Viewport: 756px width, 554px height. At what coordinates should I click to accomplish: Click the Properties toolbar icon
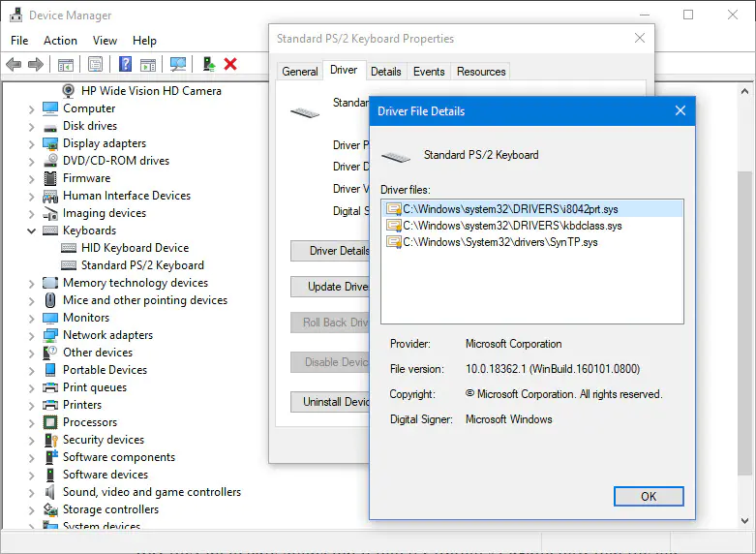tap(95, 64)
